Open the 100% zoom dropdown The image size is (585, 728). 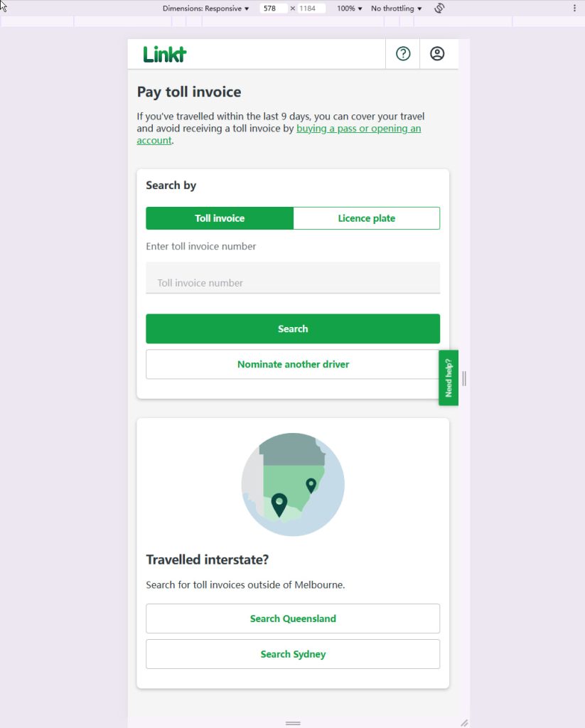350,9
